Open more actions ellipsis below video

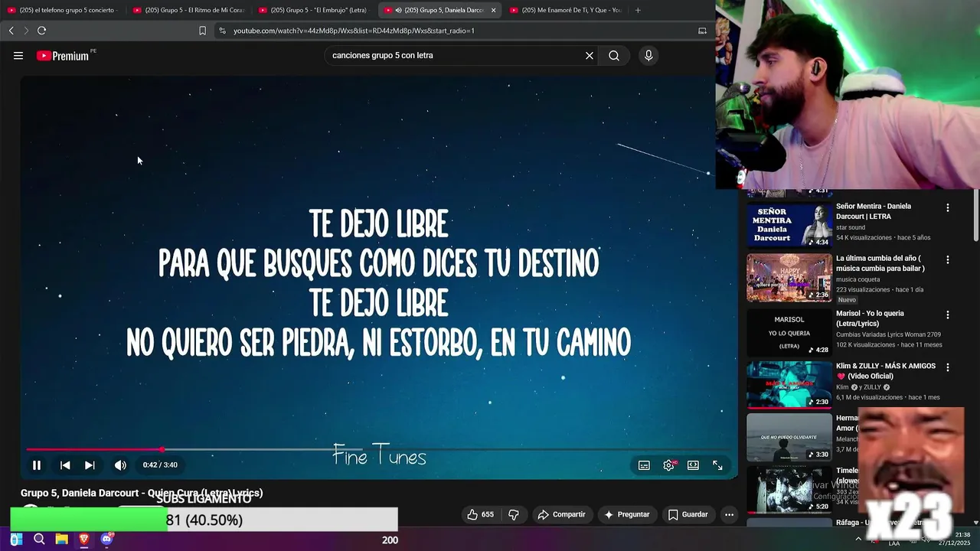[729, 514]
